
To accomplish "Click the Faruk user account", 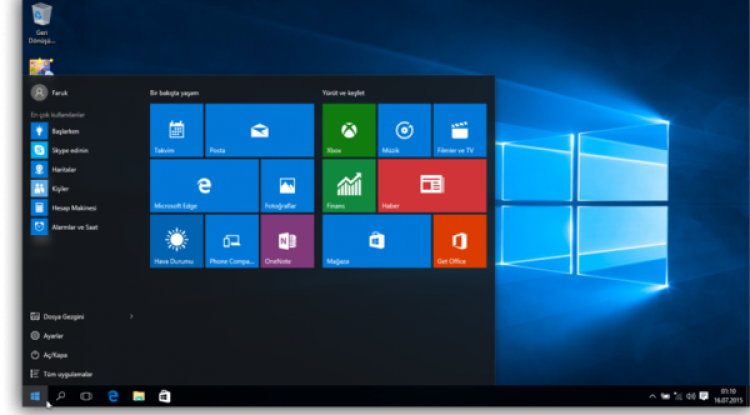I will (50, 92).
